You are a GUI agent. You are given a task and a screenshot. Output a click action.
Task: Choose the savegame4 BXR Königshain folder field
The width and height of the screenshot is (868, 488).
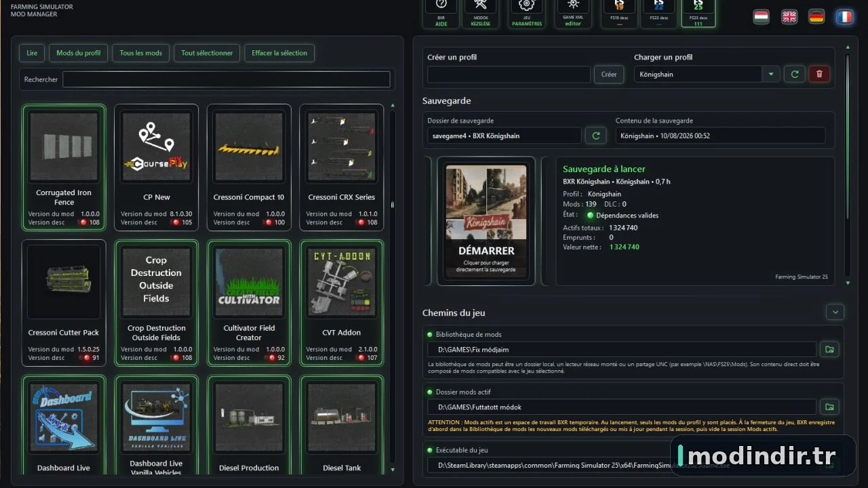tap(504, 136)
